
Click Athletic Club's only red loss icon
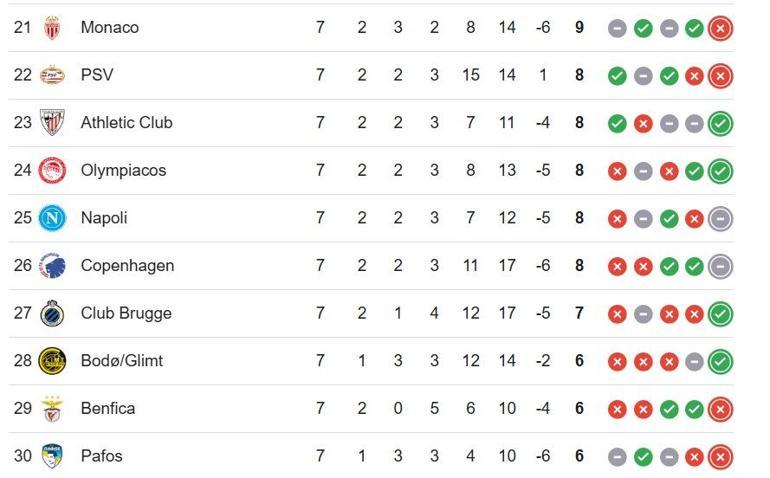click(x=644, y=124)
